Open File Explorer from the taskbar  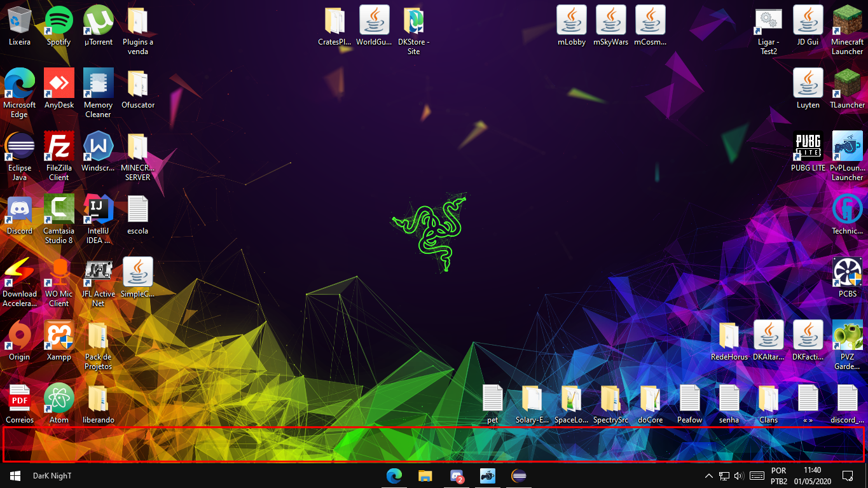[x=425, y=475]
